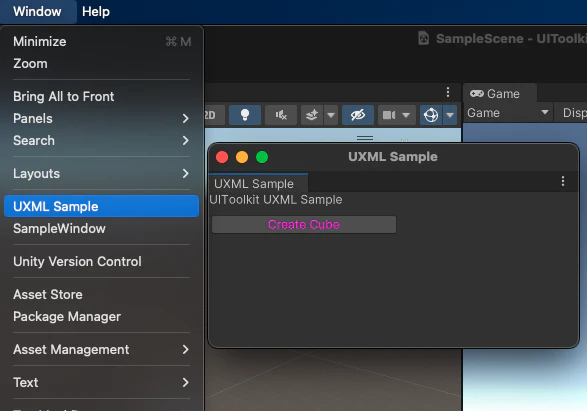Viewport: 587px width, 411px height.
Task: Select Bring All to Front
Action: click(101, 97)
